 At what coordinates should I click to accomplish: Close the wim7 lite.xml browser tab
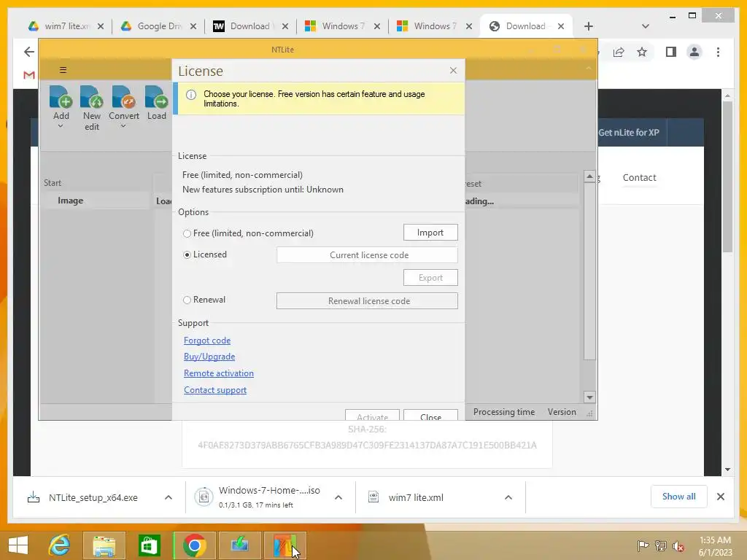click(x=101, y=26)
